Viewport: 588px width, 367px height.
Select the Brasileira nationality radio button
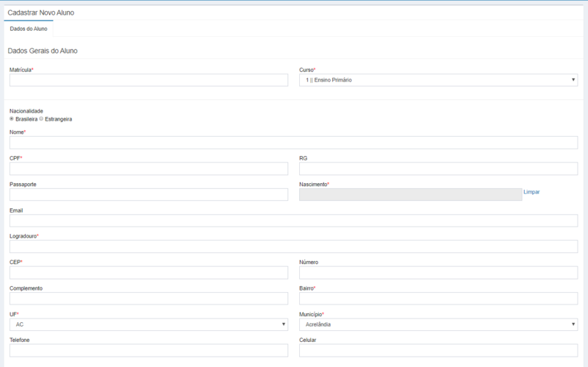coord(12,118)
